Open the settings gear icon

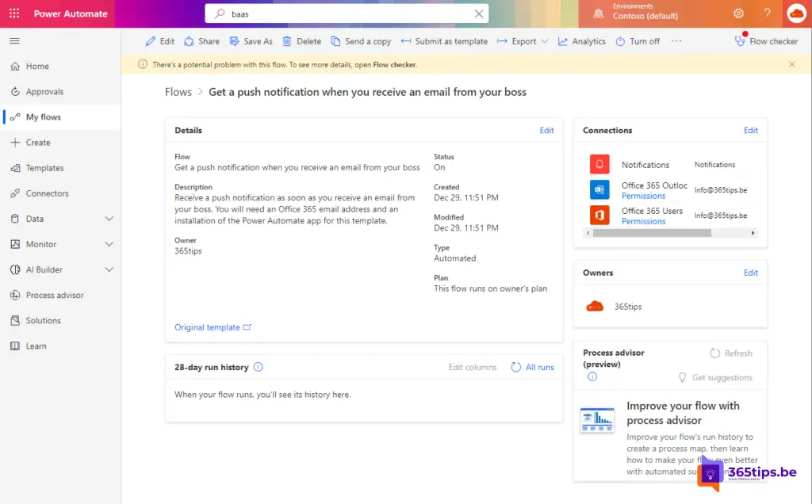[x=738, y=13]
